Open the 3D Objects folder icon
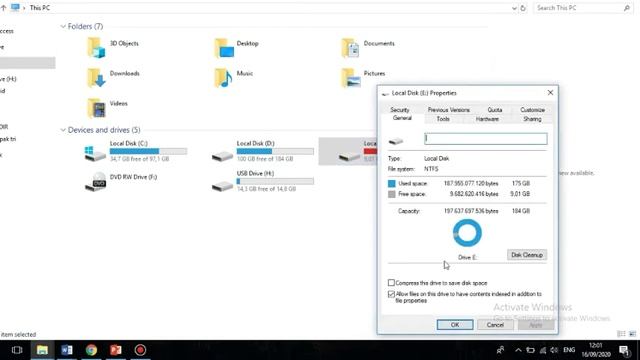The image size is (640, 360). [96, 48]
